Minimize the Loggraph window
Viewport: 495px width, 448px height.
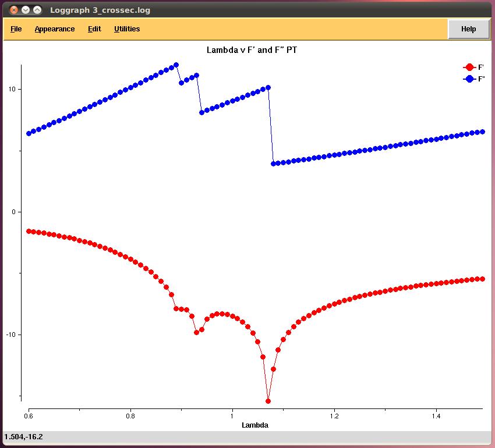point(26,10)
